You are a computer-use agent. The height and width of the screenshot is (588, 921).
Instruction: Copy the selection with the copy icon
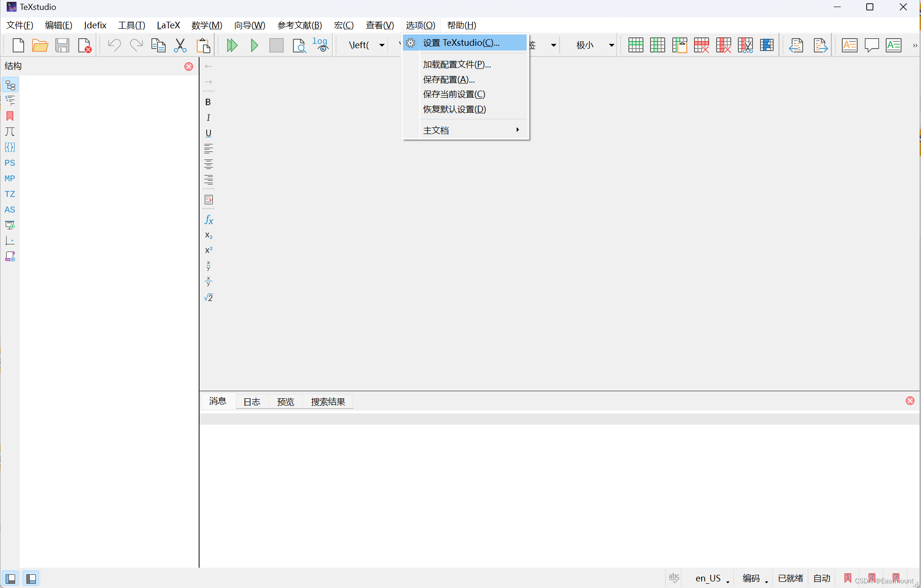158,45
